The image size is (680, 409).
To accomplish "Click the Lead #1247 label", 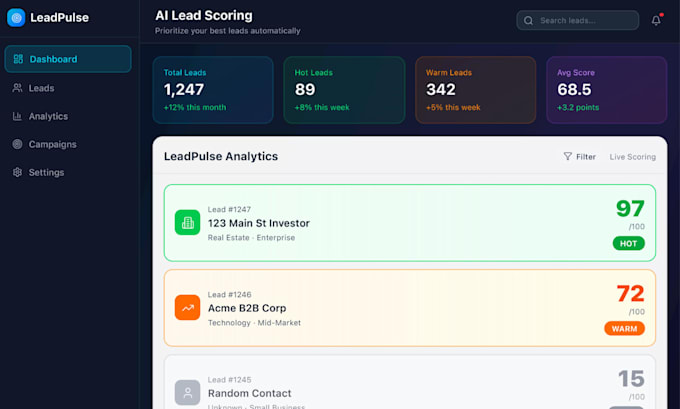I will tap(229, 209).
